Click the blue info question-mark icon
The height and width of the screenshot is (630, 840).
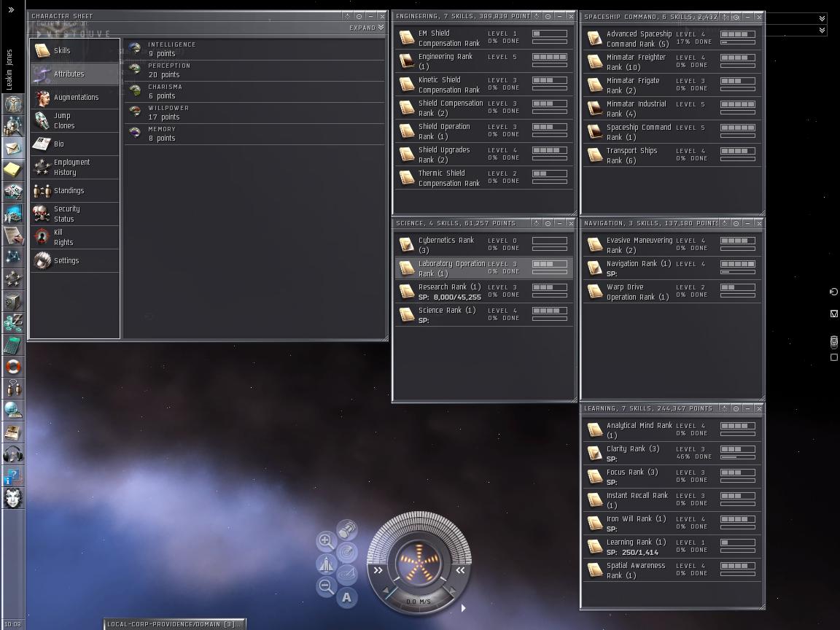click(12, 475)
